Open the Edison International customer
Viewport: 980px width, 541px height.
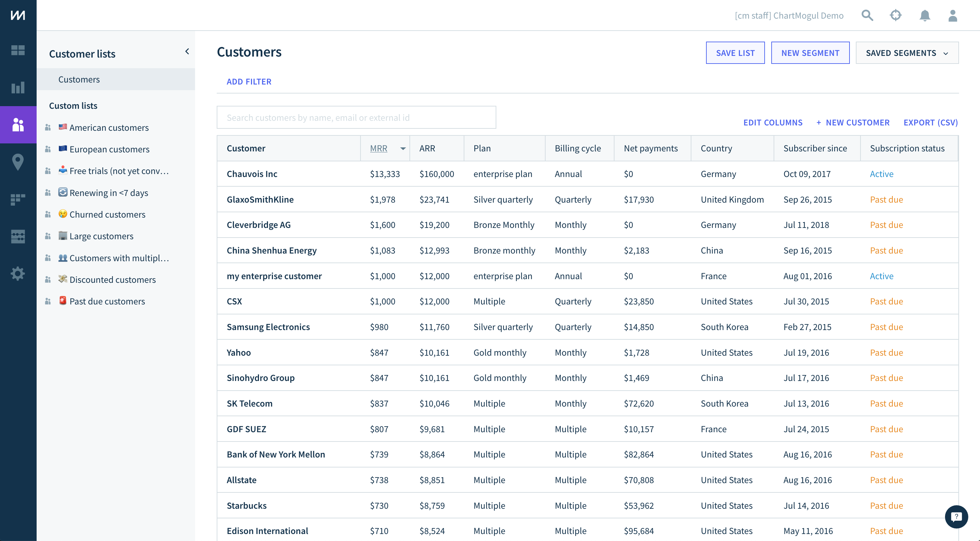267,531
